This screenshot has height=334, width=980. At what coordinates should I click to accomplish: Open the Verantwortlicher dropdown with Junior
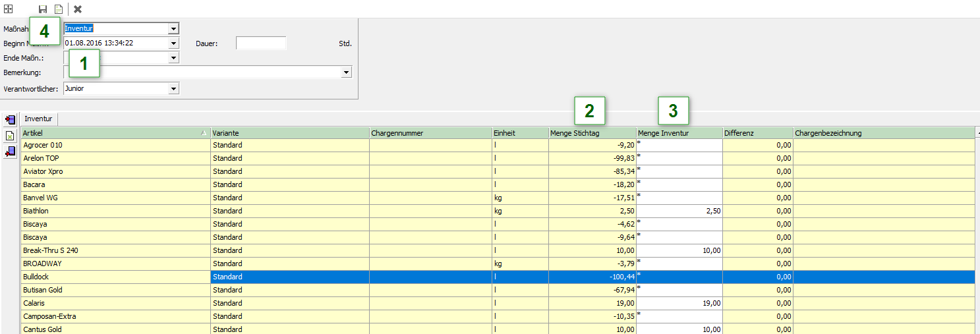[173, 88]
